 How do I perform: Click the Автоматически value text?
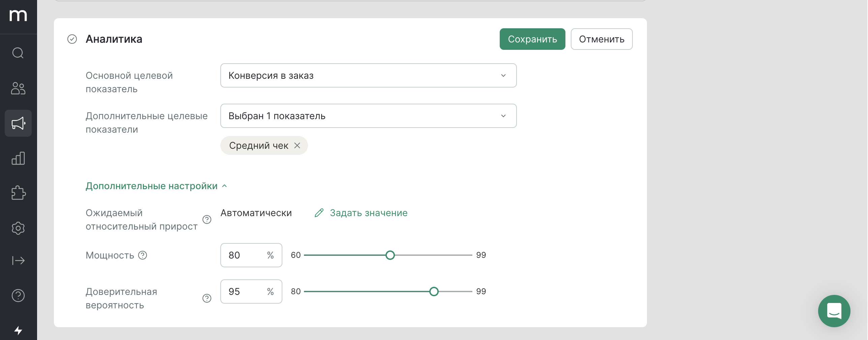click(256, 213)
